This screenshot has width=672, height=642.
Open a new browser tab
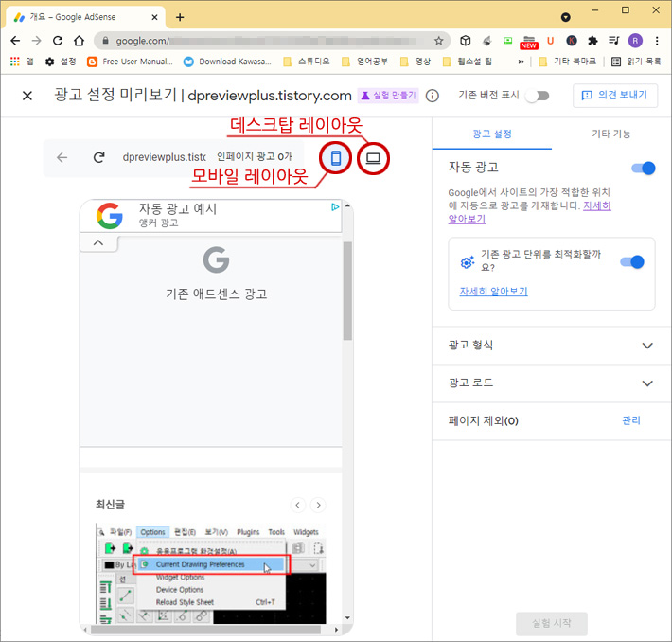180,17
